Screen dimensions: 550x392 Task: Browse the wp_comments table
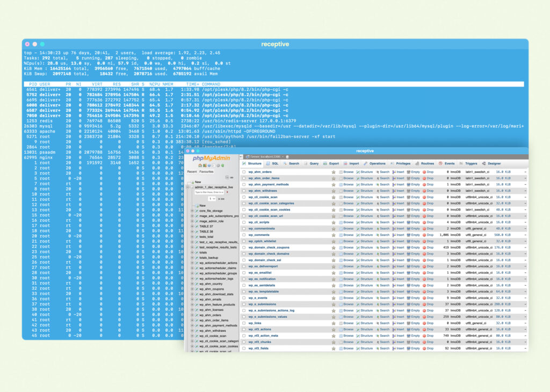tap(346, 235)
